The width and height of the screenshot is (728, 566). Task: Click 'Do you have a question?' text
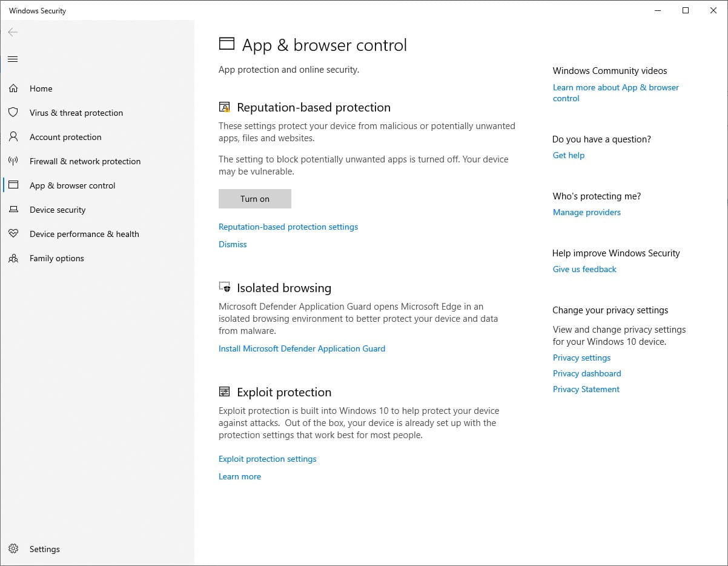601,139
